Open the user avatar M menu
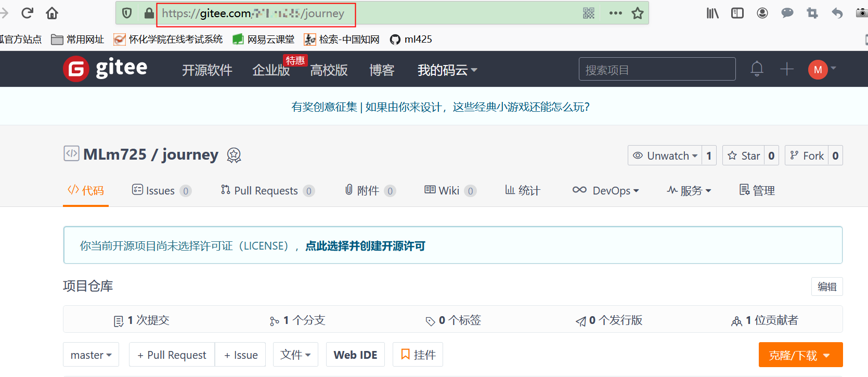Screen dimensions: 868x377 [x=822, y=69]
